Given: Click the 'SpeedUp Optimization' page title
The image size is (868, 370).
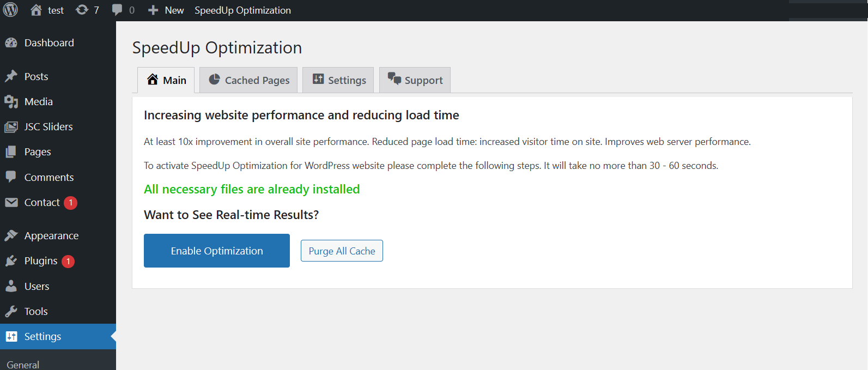Looking at the screenshot, I should click(x=217, y=48).
